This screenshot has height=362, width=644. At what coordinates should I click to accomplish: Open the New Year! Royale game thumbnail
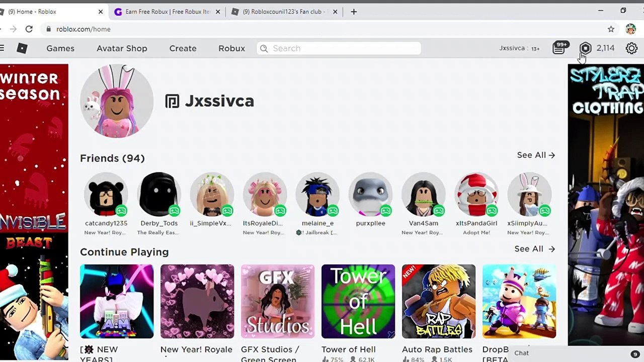coord(197,302)
